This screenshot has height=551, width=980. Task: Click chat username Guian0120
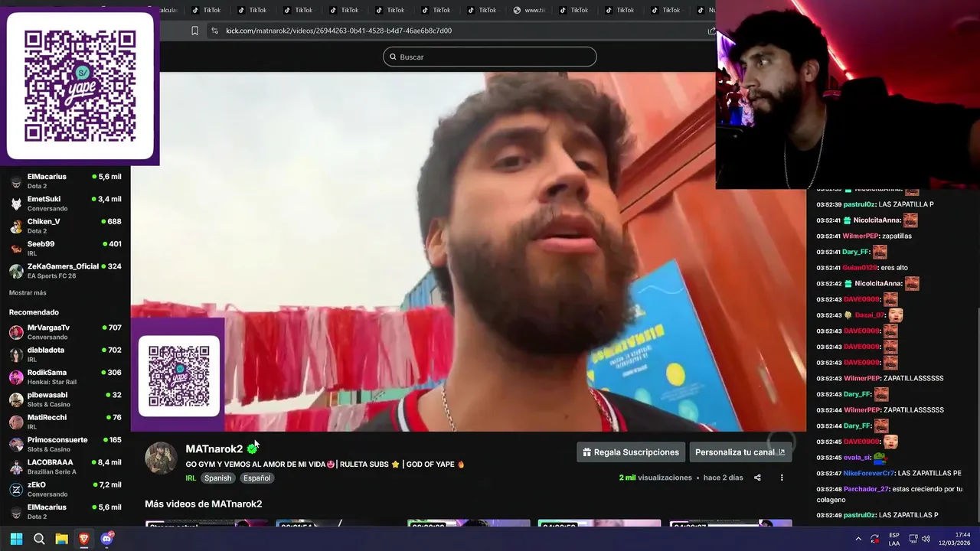point(860,268)
